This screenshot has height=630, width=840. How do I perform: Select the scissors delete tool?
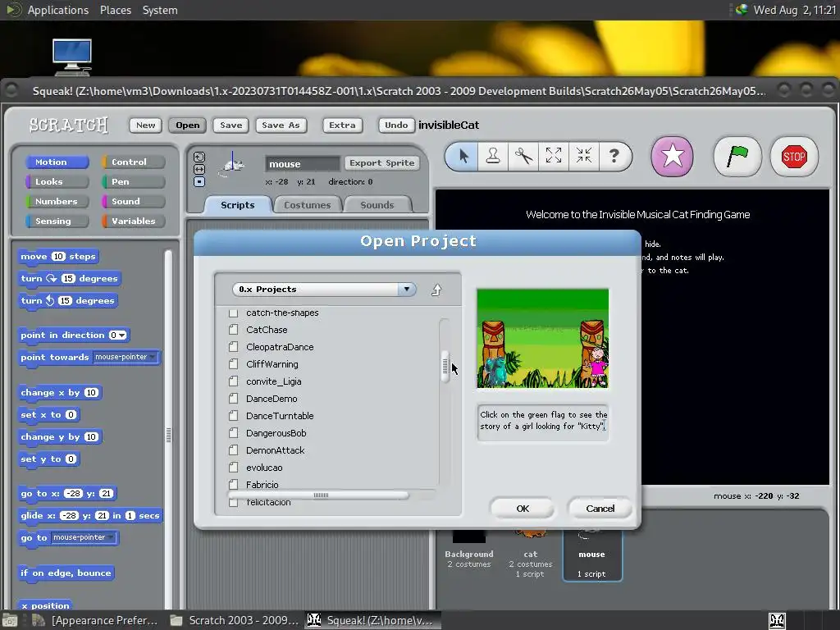click(x=523, y=157)
